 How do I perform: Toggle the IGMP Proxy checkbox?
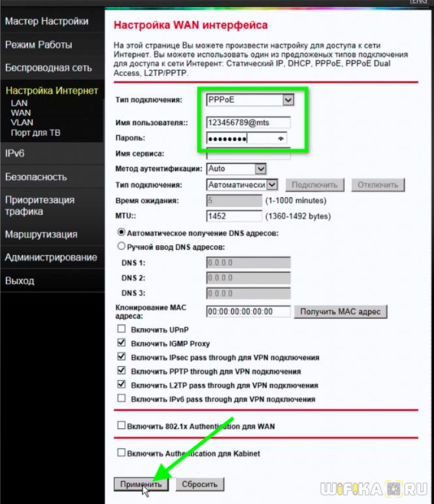(121, 342)
